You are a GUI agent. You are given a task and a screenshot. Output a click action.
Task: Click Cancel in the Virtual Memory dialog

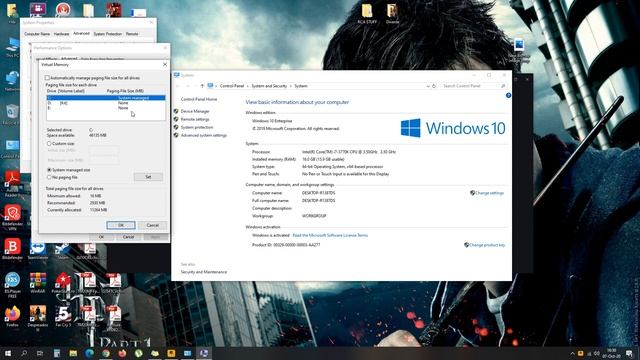(152, 225)
